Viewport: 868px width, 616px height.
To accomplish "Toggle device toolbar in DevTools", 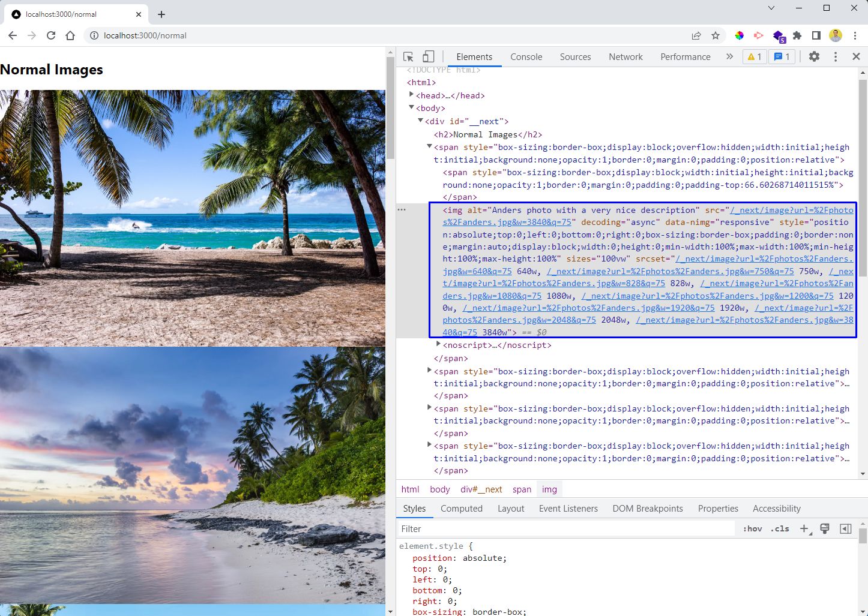I will 428,56.
